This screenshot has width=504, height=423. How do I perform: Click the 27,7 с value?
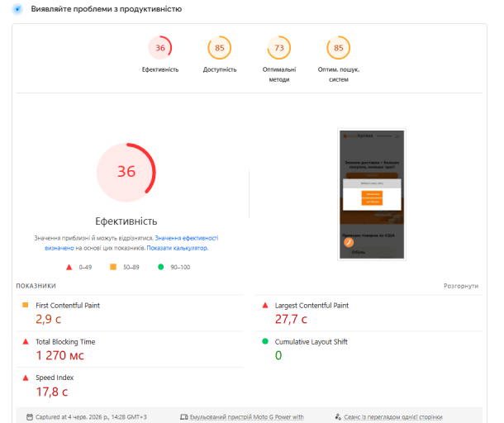click(x=291, y=319)
